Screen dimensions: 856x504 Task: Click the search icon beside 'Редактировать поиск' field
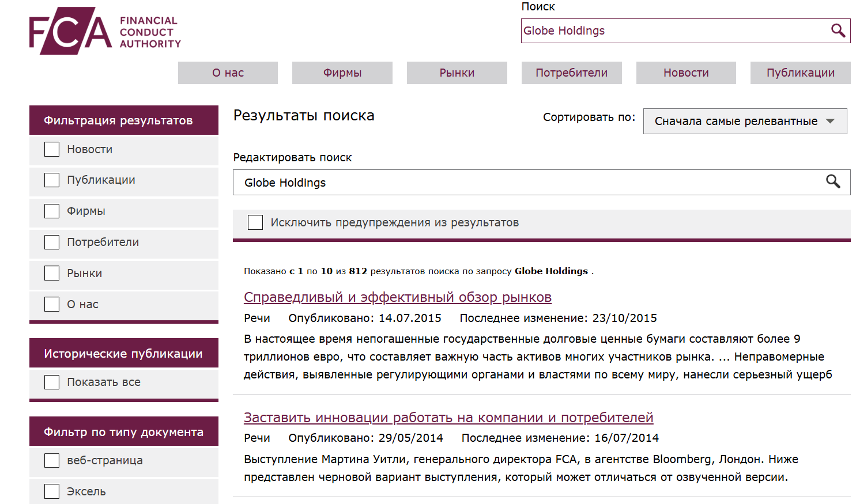pos(834,182)
